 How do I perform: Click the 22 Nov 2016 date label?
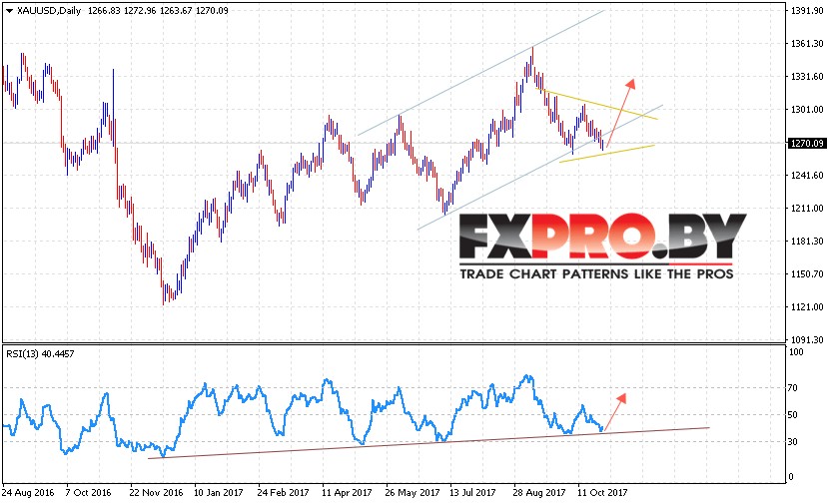click(x=156, y=492)
